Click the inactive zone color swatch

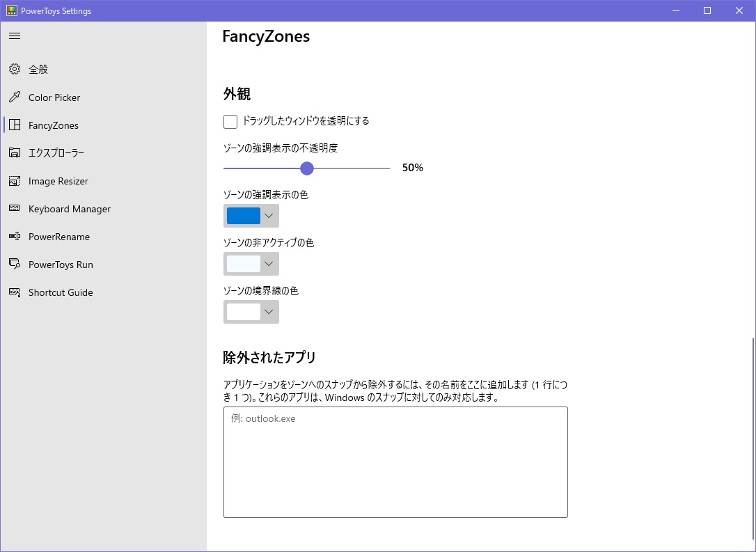click(x=244, y=264)
